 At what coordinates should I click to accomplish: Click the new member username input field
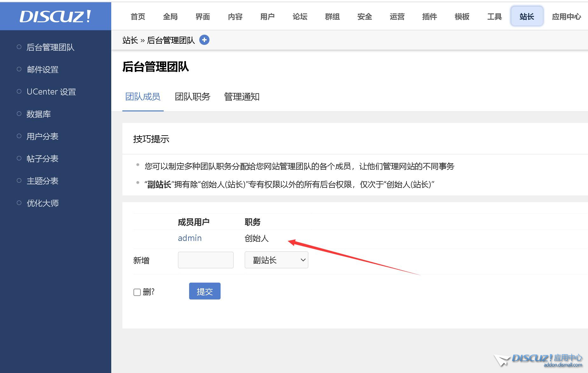coord(205,260)
